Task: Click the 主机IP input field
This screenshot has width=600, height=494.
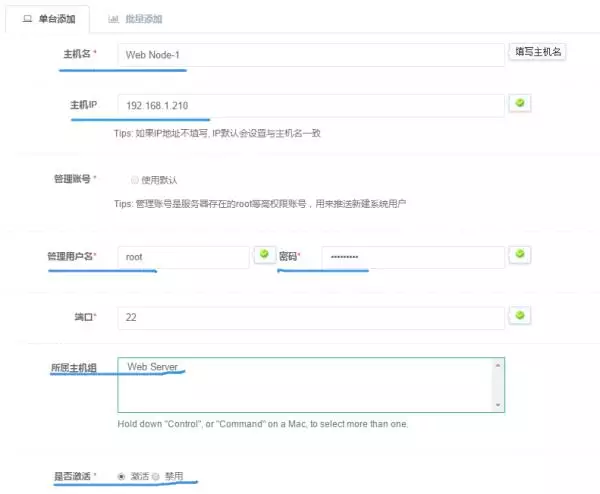Action: (311, 106)
